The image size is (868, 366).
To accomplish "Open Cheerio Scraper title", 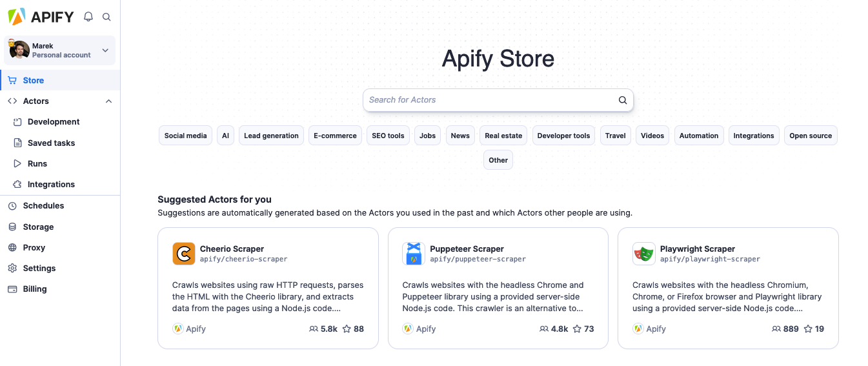I will [232, 249].
